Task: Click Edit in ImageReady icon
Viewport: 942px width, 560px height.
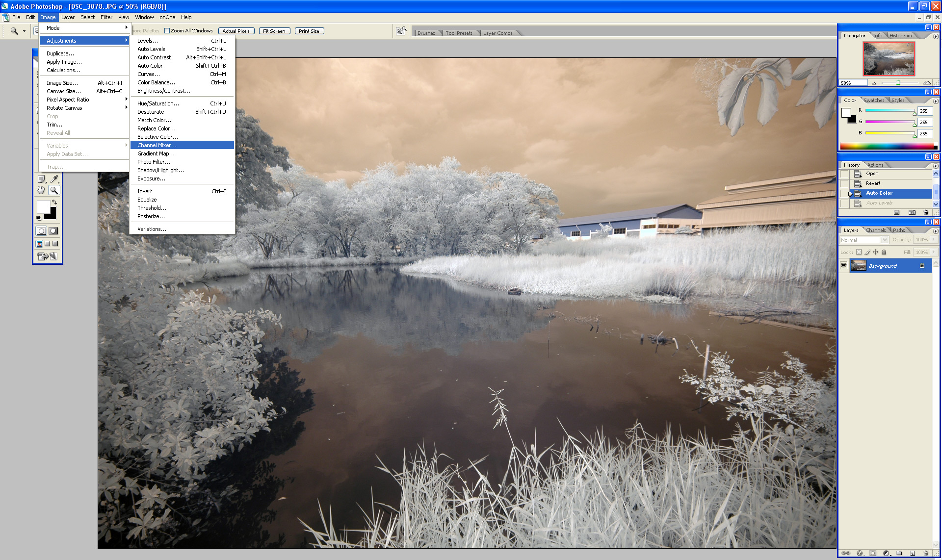Action: pyautogui.click(x=47, y=256)
